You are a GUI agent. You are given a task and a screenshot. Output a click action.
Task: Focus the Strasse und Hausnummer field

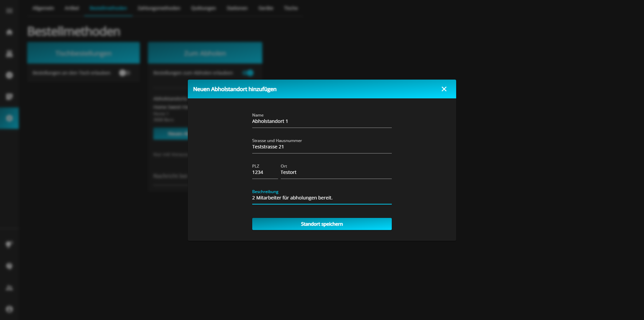click(x=322, y=147)
